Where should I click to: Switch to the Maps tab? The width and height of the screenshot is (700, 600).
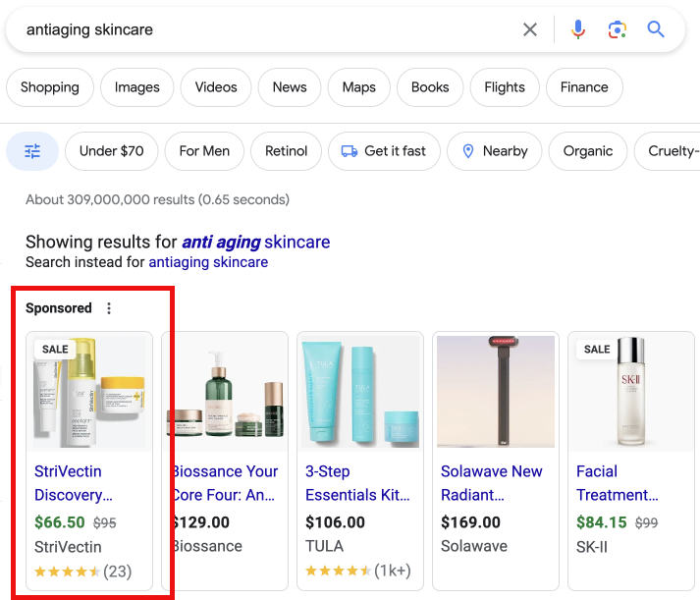[359, 87]
